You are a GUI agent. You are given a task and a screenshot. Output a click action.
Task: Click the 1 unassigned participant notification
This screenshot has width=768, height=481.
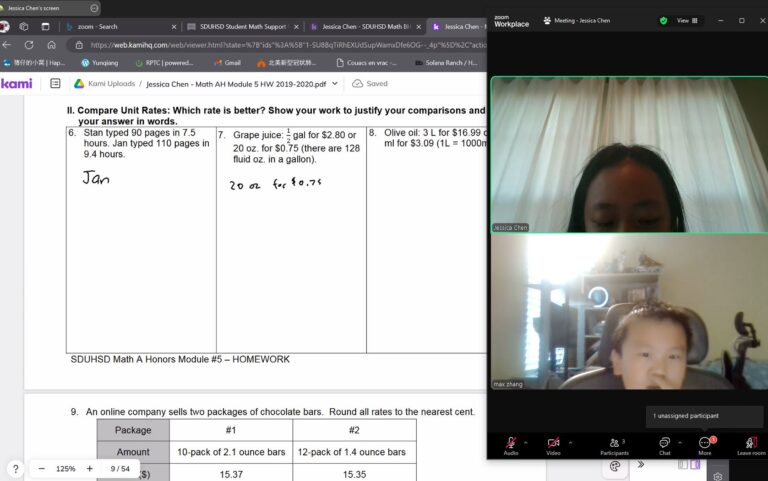click(x=704, y=416)
